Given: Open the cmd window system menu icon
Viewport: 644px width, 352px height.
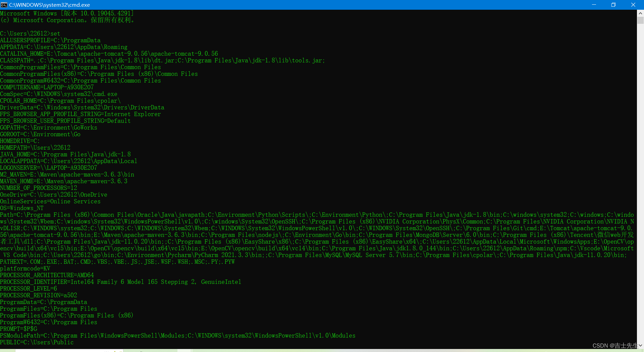Looking at the screenshot, I should tap(4, 5).
